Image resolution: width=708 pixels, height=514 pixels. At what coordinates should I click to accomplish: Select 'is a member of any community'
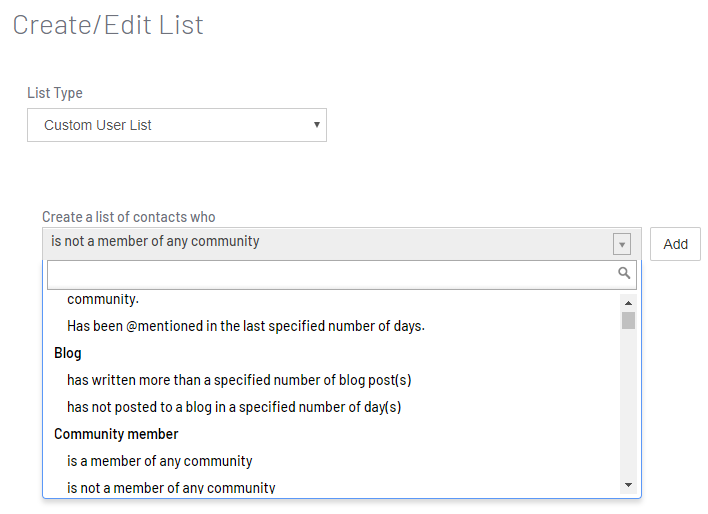coord(159,461)
